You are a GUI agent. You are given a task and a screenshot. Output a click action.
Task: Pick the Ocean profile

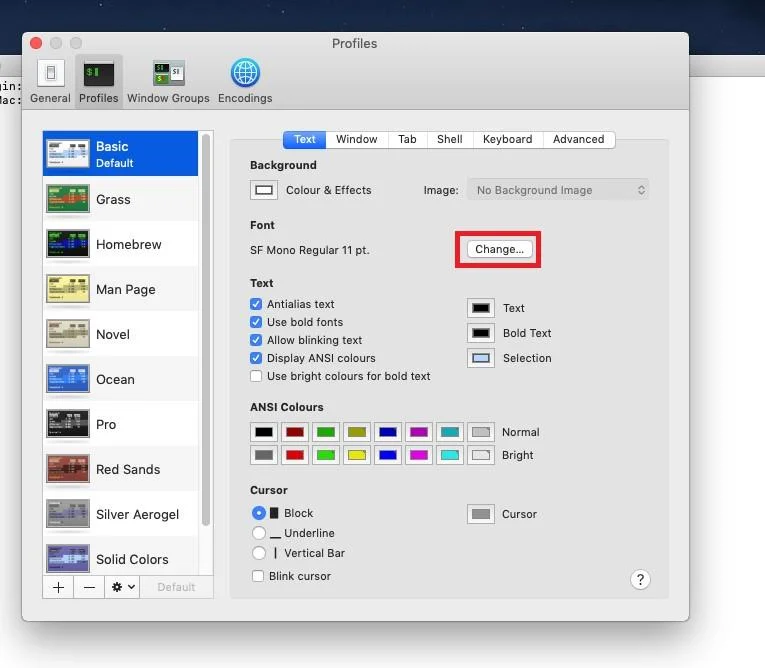pyautogui.click(x=121, y=379)
